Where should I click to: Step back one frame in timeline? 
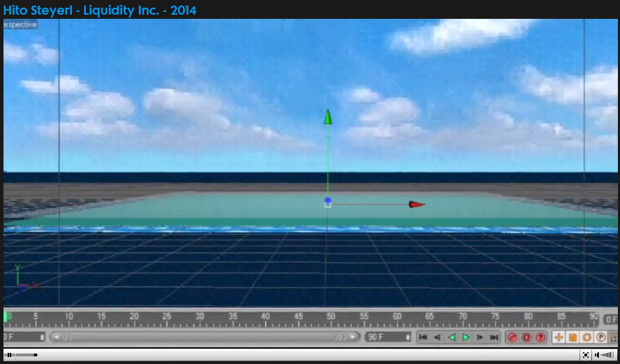437,338
